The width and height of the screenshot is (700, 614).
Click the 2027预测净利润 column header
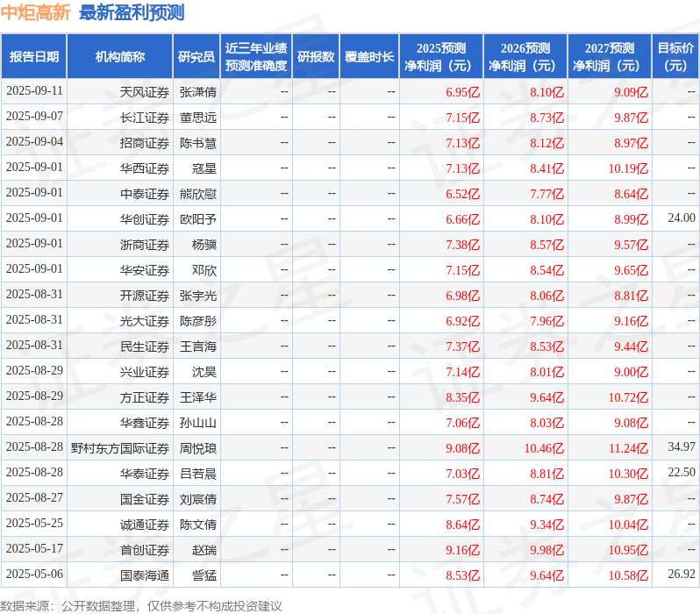coord(610,57)
